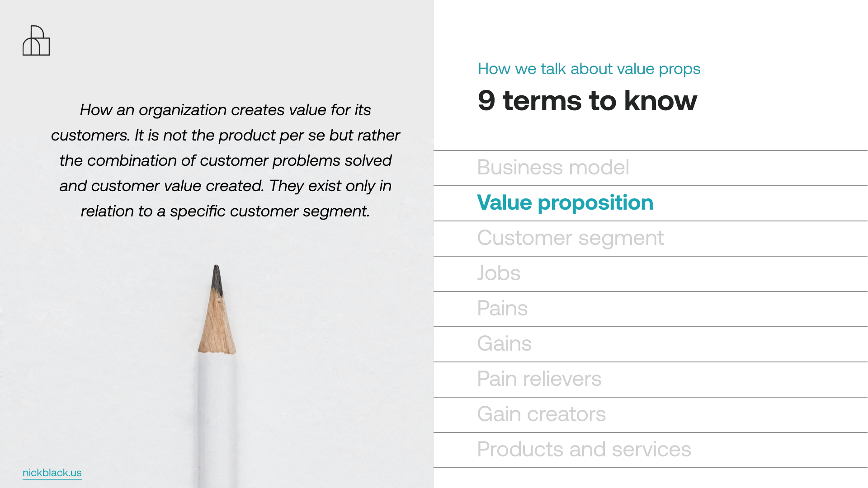Select the Gains term
Image resolution: width=868 pixels, height=488 pixels.
click(505, 344)
